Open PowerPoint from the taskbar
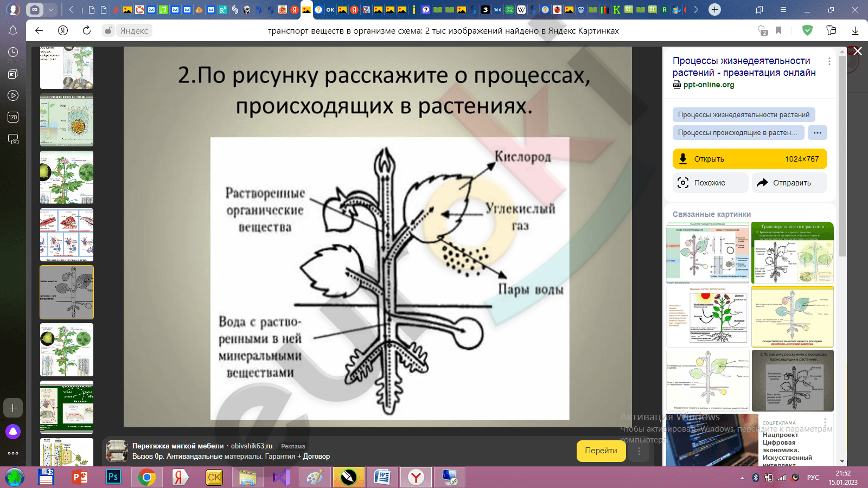The image size is (868, 488). click(x=80, y=477)
